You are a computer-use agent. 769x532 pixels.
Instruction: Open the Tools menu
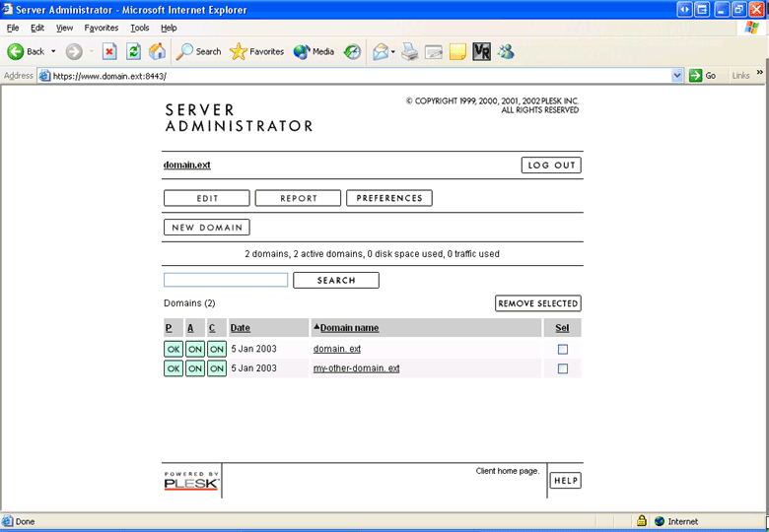point(139,28)
